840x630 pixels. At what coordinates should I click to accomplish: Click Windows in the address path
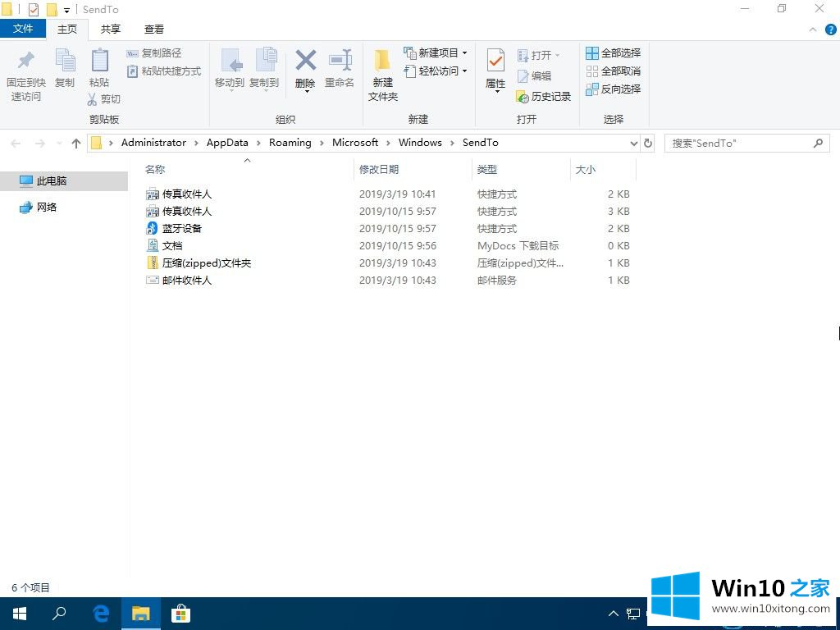[x=420, y=143]
